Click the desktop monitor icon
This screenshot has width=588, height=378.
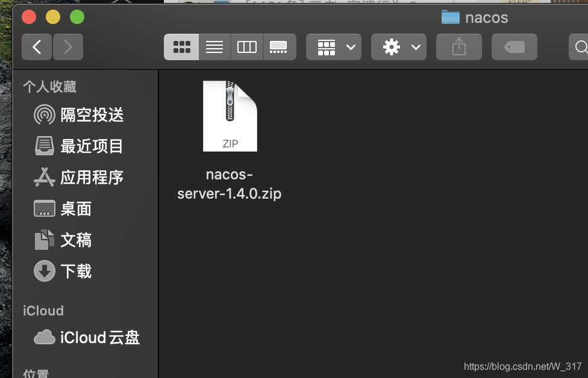tap(44, 209)
